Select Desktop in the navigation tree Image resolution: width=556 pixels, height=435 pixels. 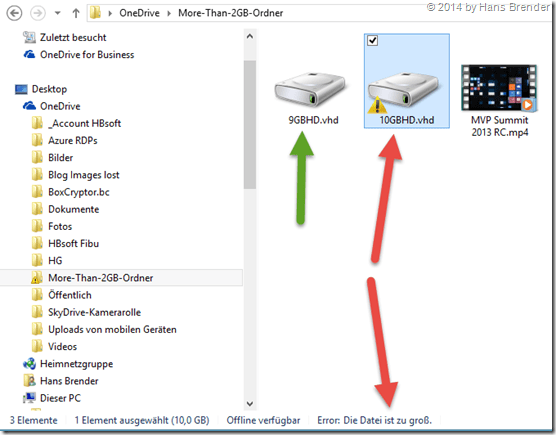click(x=49, y=89)
